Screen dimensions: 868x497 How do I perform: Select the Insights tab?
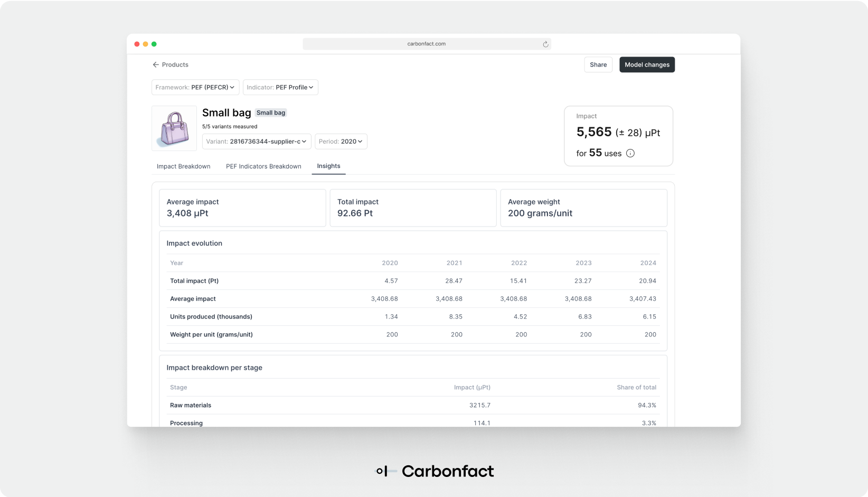[x=328, y=166]
